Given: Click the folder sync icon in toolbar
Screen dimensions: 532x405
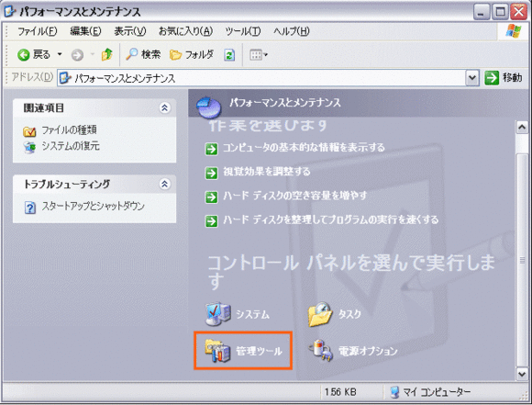Looking at the screenshot, I should 229,55.
